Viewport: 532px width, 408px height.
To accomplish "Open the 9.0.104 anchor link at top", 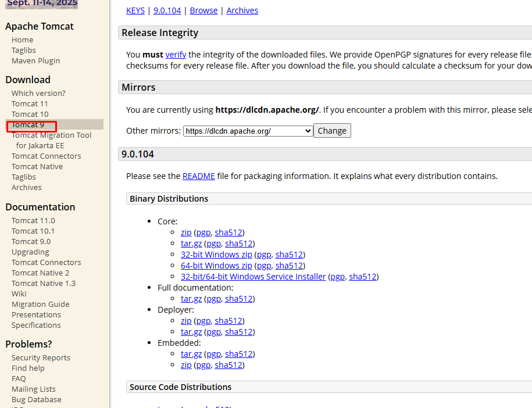I will (167, 10).
